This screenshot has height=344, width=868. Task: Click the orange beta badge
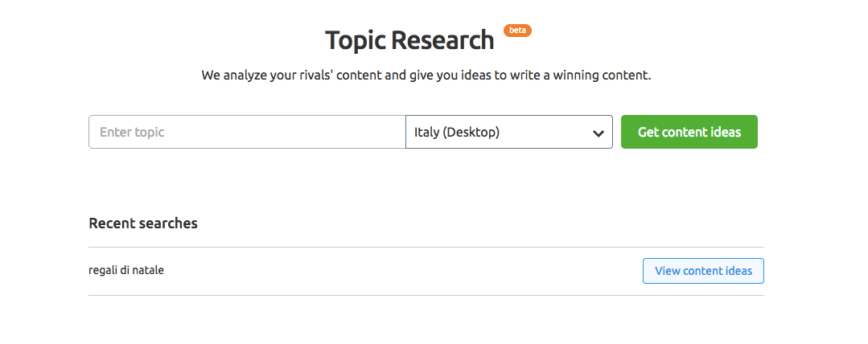[517, 31]
